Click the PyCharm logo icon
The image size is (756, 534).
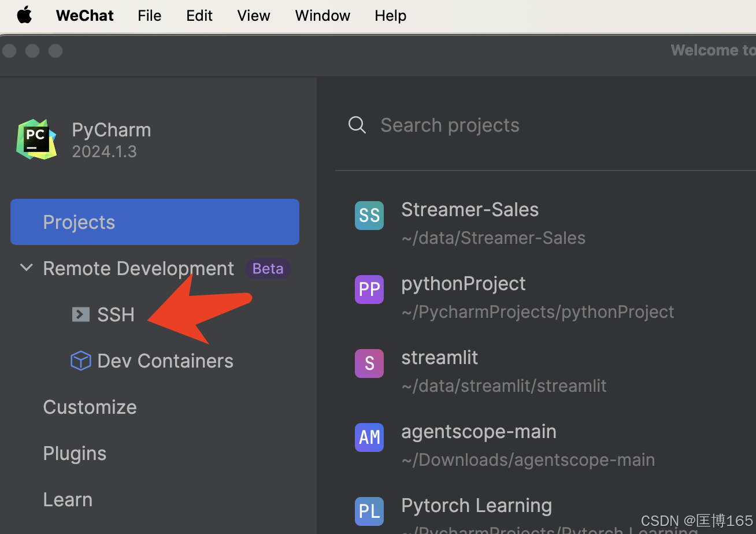[x=36, y=139]
